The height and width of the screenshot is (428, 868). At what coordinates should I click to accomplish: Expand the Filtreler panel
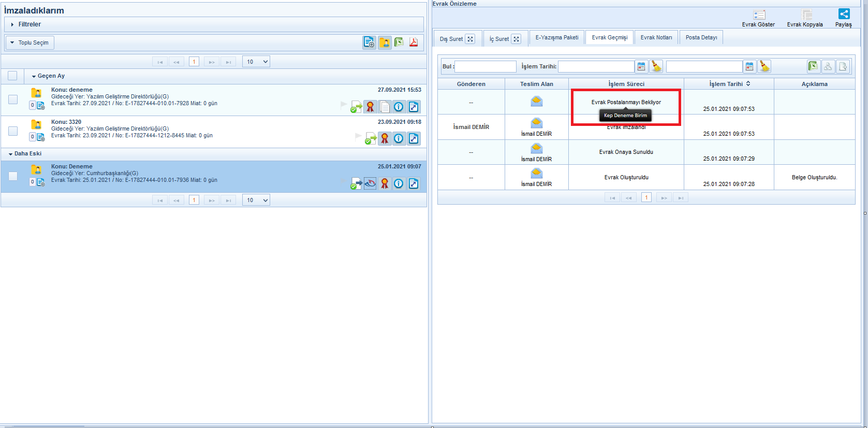click(12, 24)
